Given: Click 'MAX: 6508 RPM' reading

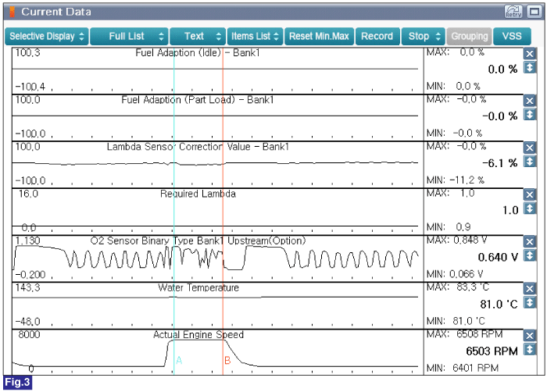Looking at the screenshot, I should pyautogui.click(x=465, y=334).
